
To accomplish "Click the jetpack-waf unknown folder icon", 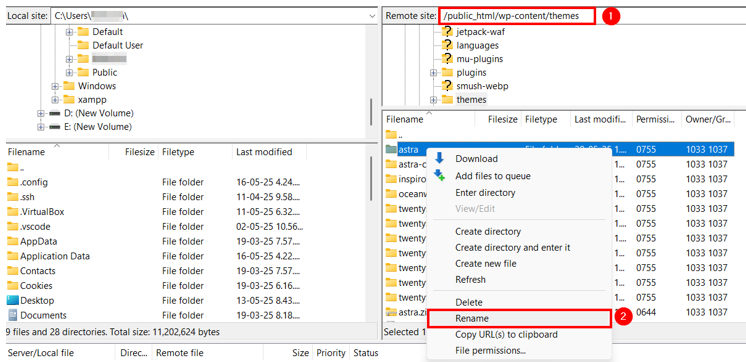I will (447, 32).
